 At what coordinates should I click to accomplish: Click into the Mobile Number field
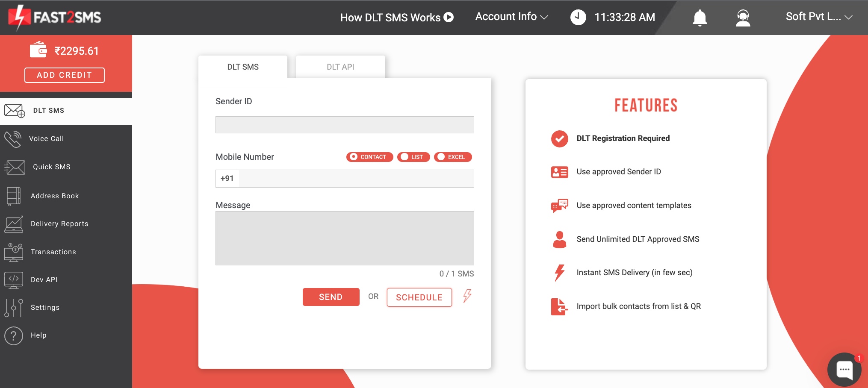tap(356, 179)
